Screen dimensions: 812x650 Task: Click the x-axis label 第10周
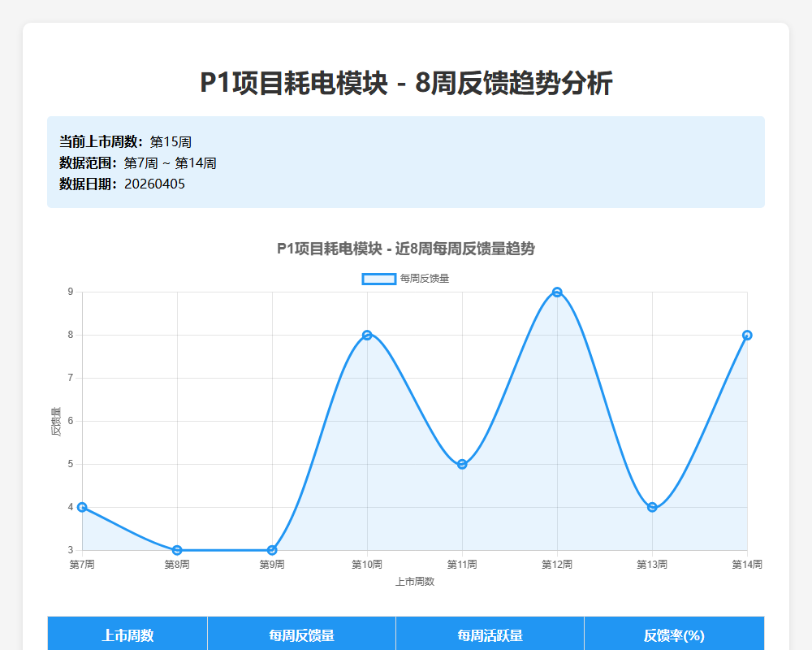(367, 565)
